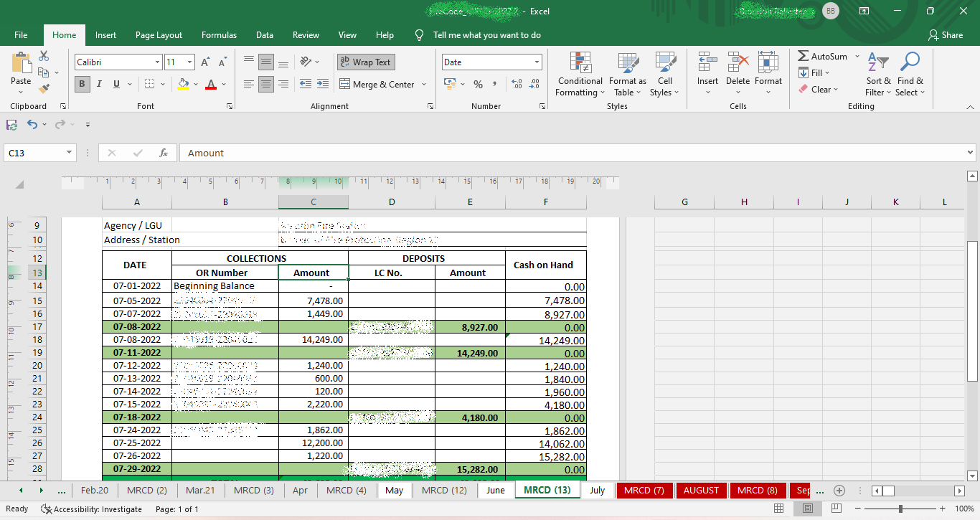The width and height of the screenshot is (980, 520).
Task: Undo the last action
Action: coord(32,125)
